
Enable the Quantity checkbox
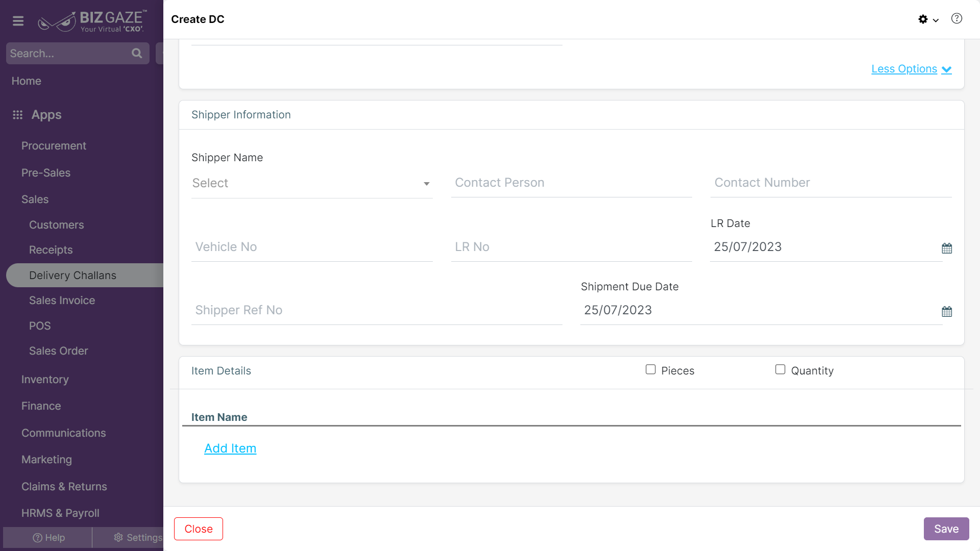tap(780, 369)
